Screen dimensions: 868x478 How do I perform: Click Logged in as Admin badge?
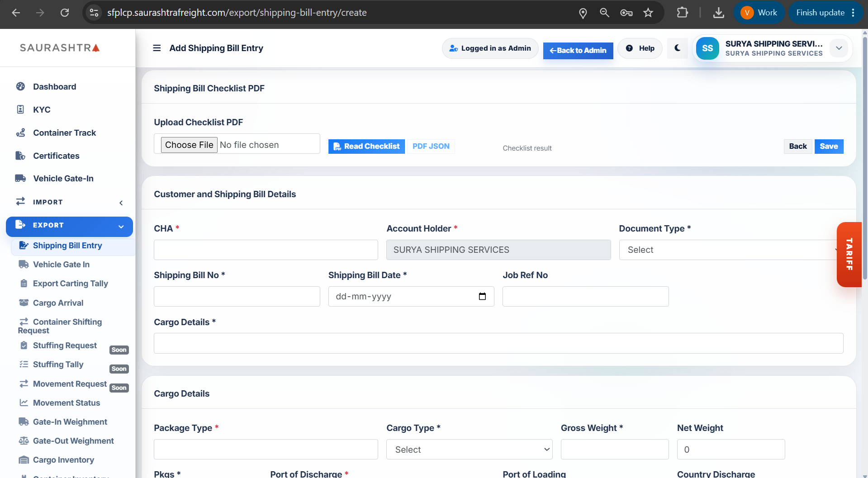coord(490,48)
